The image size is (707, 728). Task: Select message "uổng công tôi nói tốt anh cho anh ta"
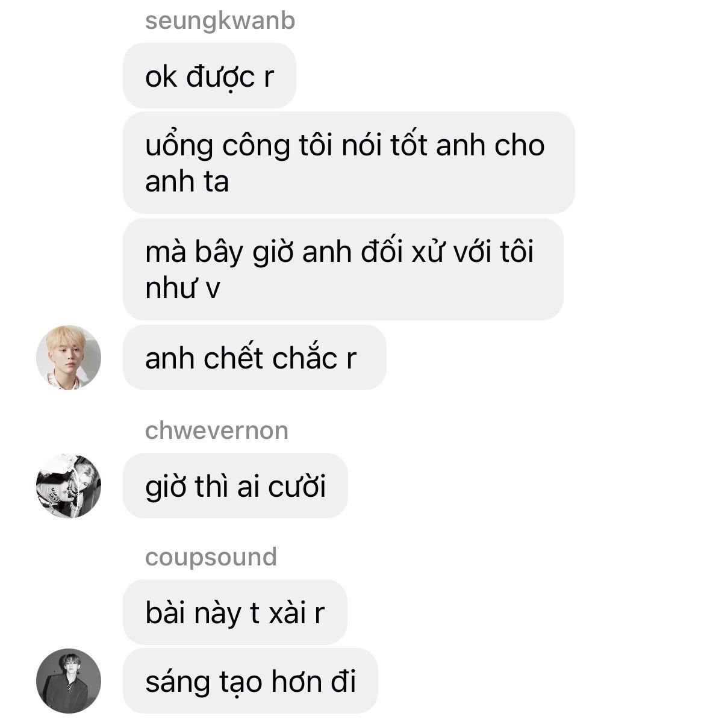349,163
